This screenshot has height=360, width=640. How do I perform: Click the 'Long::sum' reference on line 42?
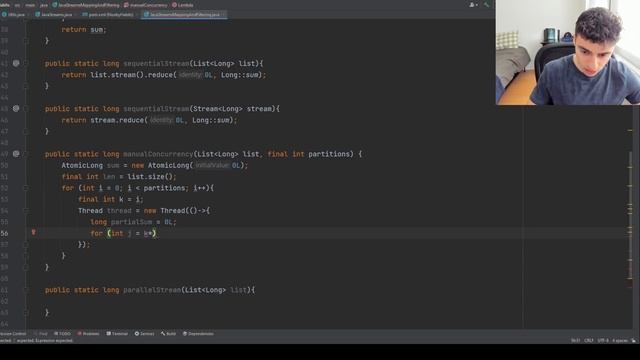pos(241,75)
